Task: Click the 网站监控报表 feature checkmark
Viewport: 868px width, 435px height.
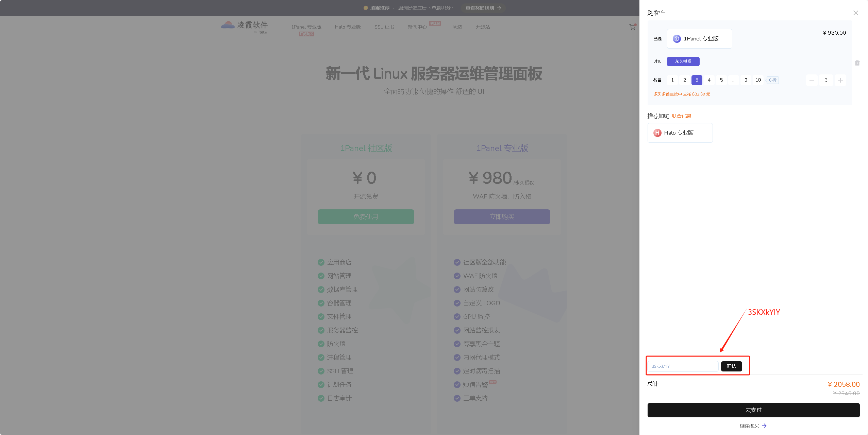Action: coord(457,330)
